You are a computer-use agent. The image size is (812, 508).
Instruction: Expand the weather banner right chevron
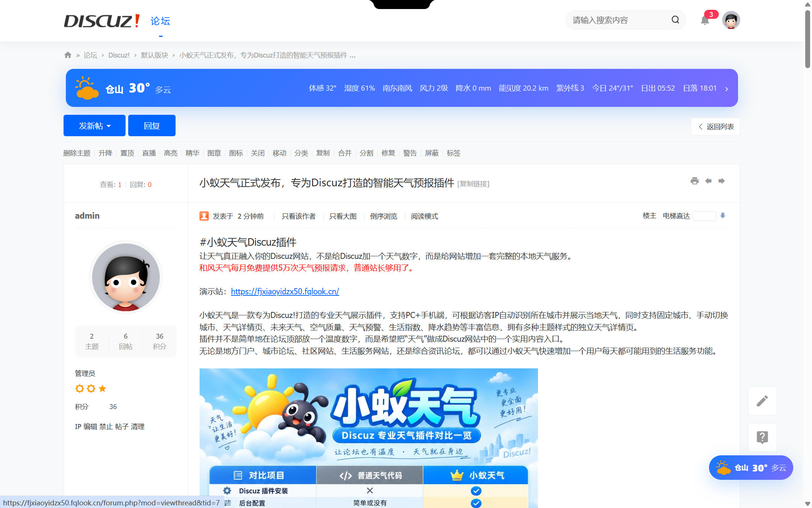tap(727, 89)
